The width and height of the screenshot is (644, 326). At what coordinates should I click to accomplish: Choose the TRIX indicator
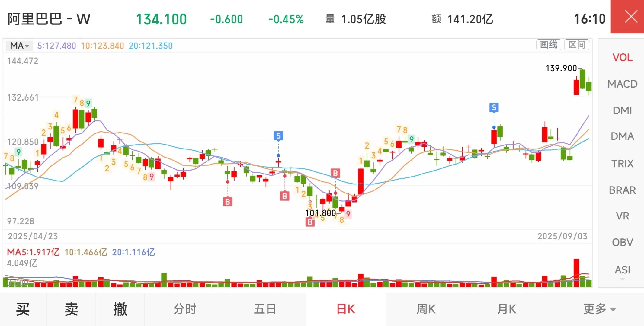click(x=622, y=164)
